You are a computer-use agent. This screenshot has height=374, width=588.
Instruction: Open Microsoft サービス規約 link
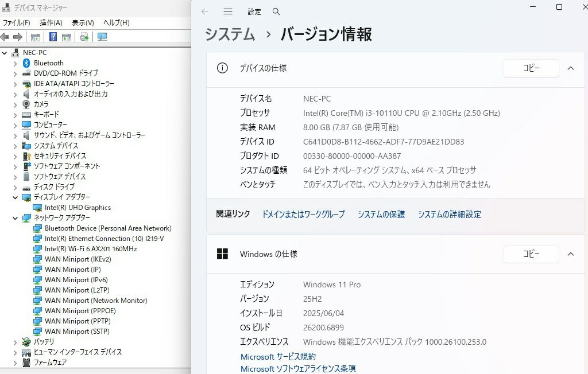point(278,357)
